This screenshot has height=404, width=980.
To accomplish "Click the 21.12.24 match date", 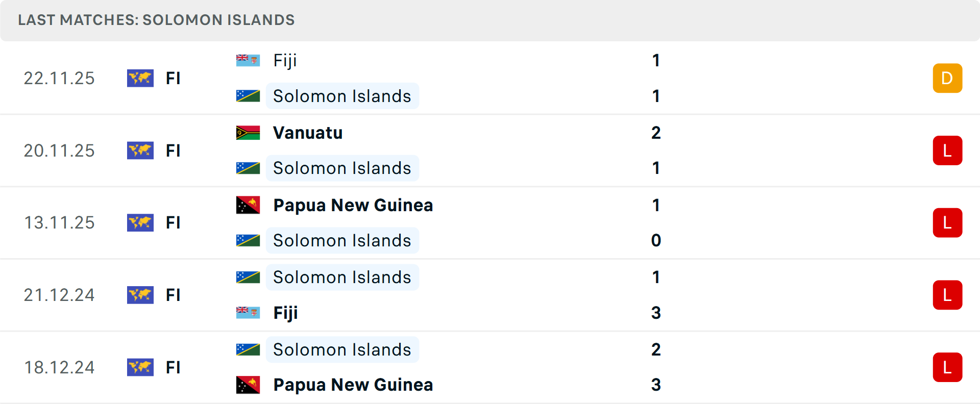I will tap(59, 295).
